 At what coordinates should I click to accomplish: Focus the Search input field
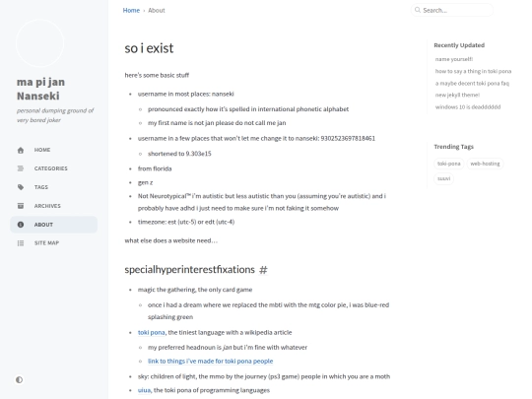tap(452, 10)
